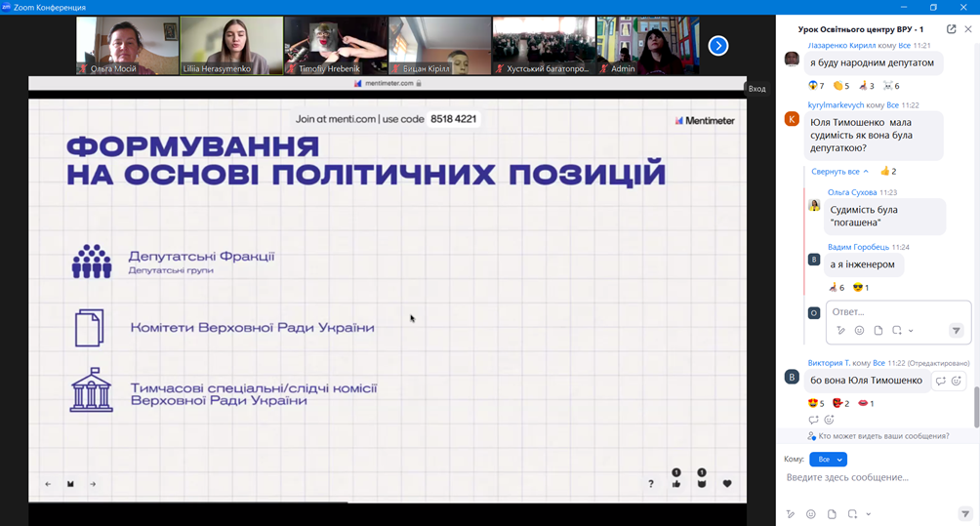
Task: Show next participants with the arrow button
Action: 718,46
